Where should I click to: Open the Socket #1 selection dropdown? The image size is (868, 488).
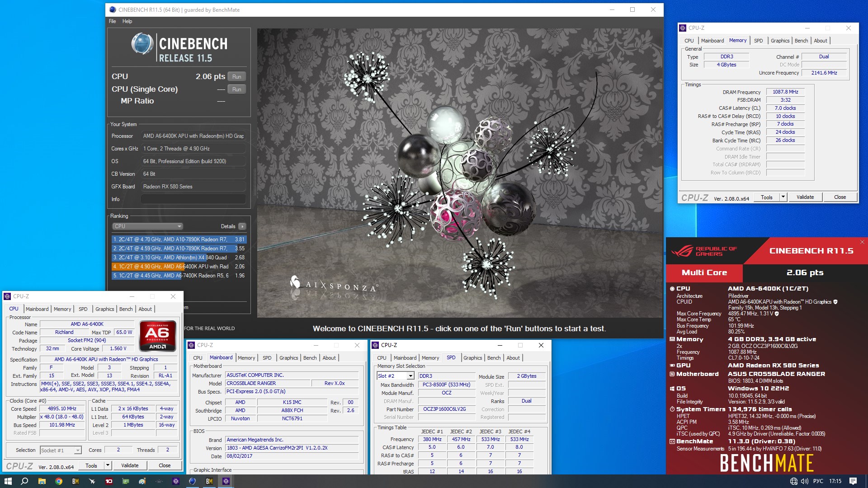61,450
